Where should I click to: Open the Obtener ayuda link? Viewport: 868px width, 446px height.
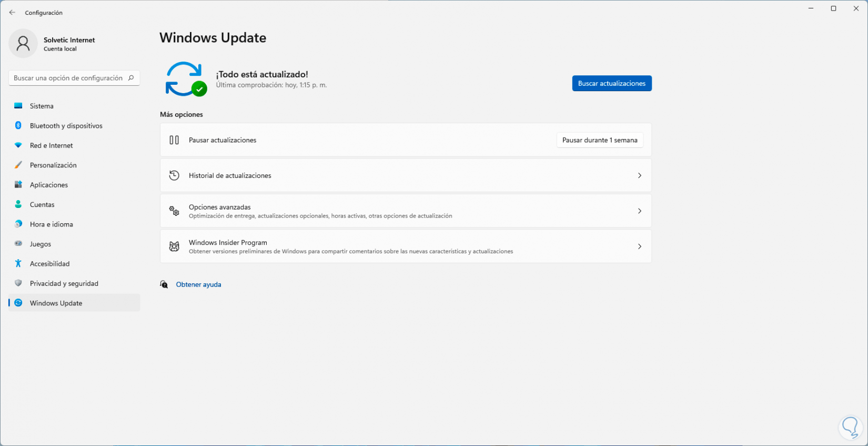(x=198, y=284)
